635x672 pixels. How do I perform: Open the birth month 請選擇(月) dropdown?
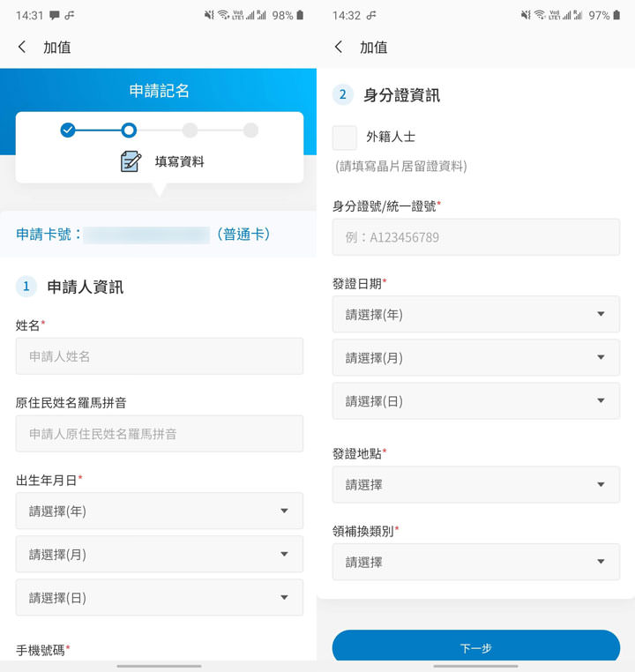pos(160,554)
